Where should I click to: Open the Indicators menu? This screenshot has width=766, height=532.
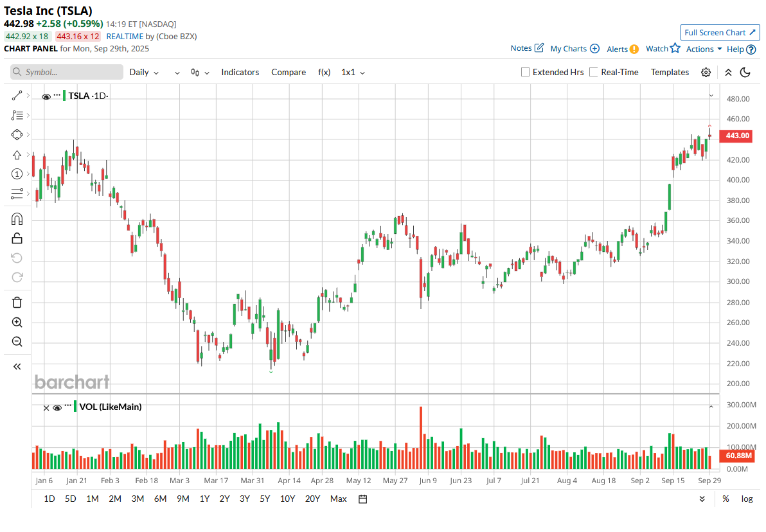pos(240,73)
